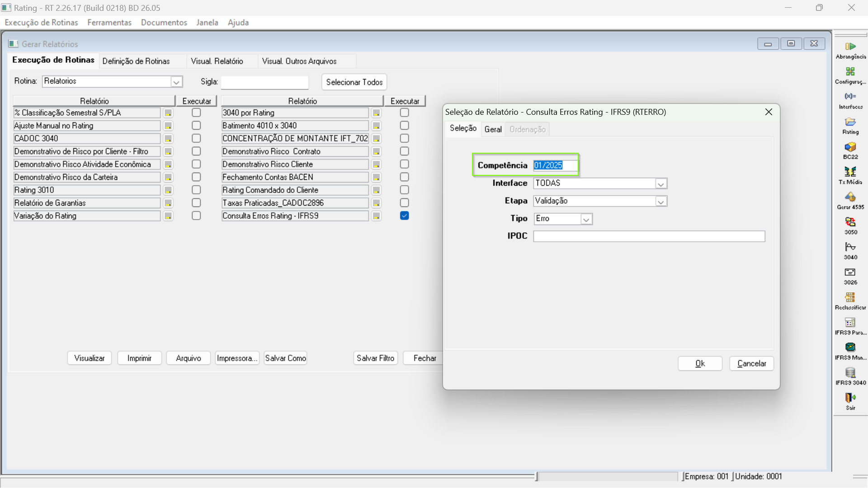Click the Selecionar Todos button
Viewport: 868px width, 488px height.
coord(354,82)
